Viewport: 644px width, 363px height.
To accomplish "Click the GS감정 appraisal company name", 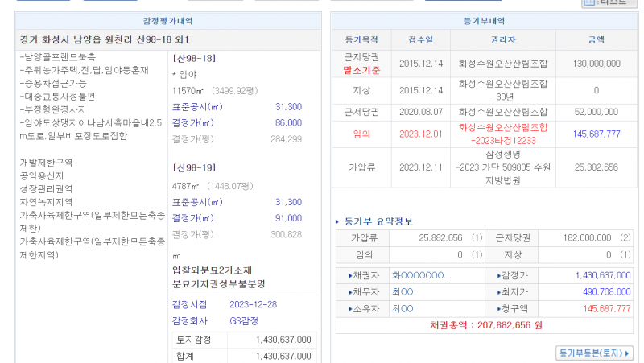I will point(244,320).
